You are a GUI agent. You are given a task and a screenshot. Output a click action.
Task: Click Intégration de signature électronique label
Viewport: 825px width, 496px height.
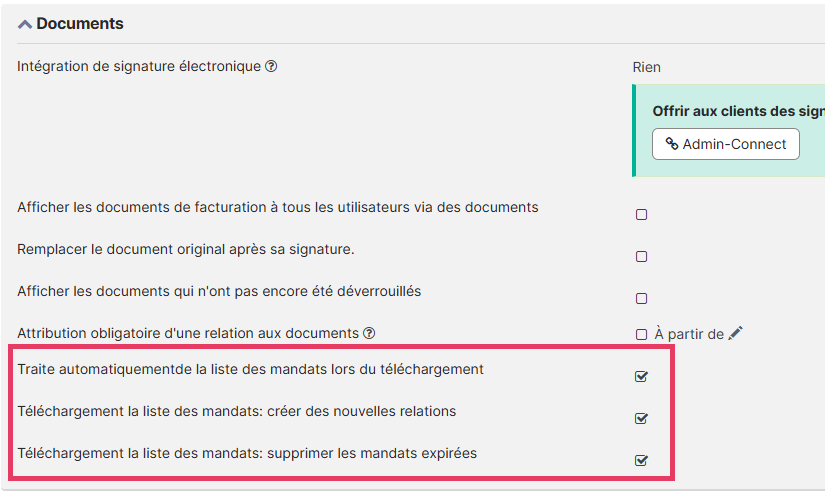click(139, 67)
